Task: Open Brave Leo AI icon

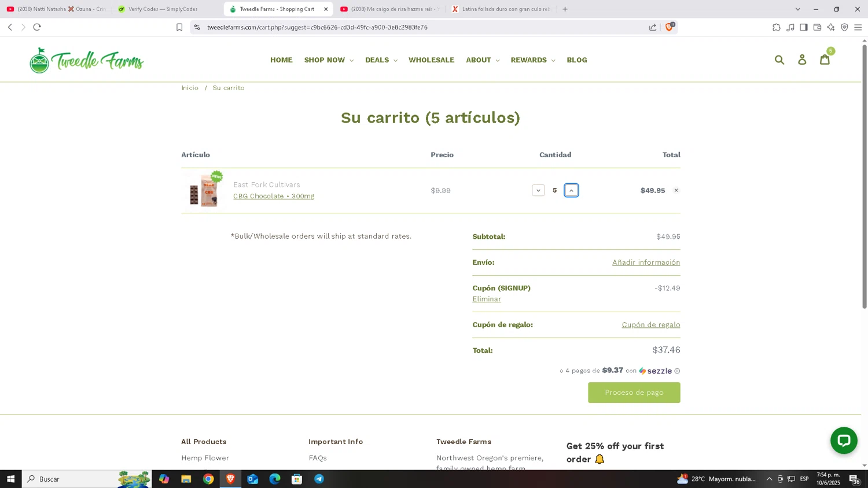Action: tap(831, 27)
